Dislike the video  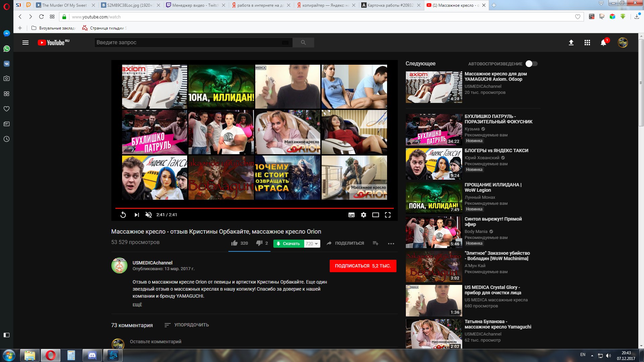(262, 243)
